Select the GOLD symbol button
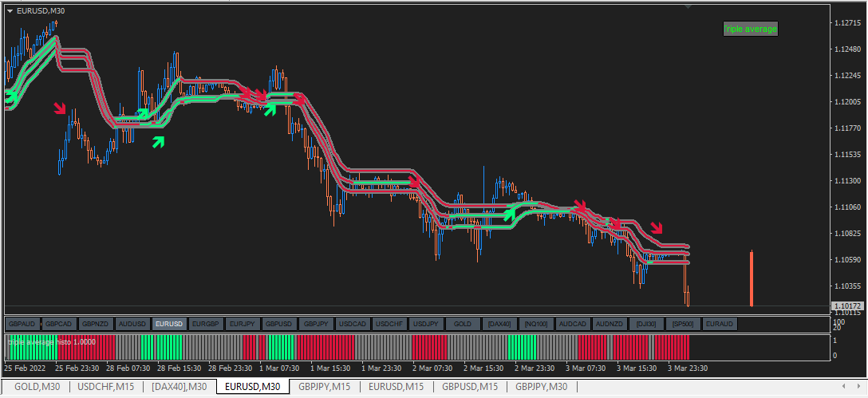The height and width of the screenshot is (398, 868). point(463,324)
